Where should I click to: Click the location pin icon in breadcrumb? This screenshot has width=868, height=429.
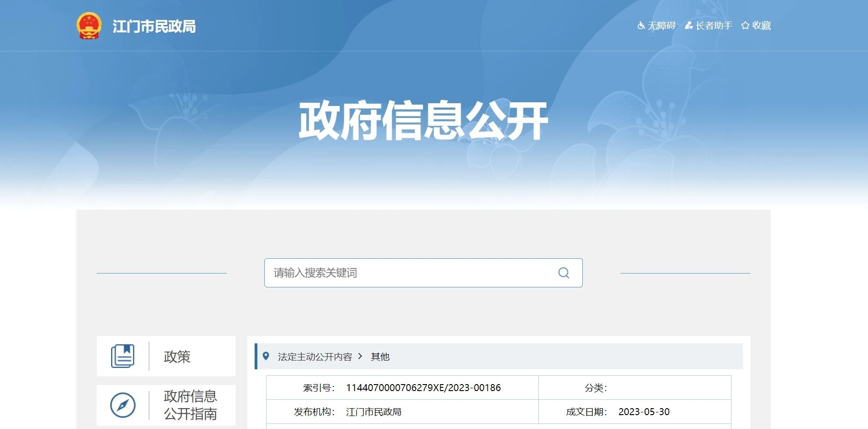(x=266, y=356)
